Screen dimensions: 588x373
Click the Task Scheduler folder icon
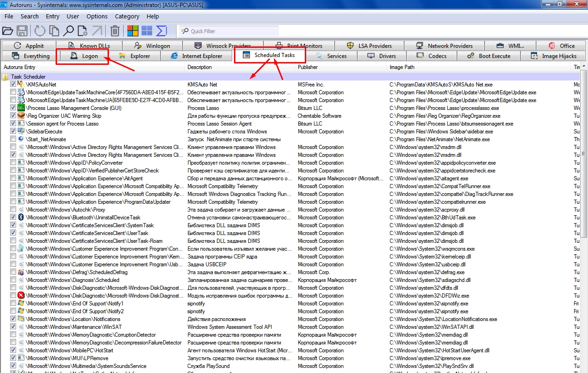[6, 77]
